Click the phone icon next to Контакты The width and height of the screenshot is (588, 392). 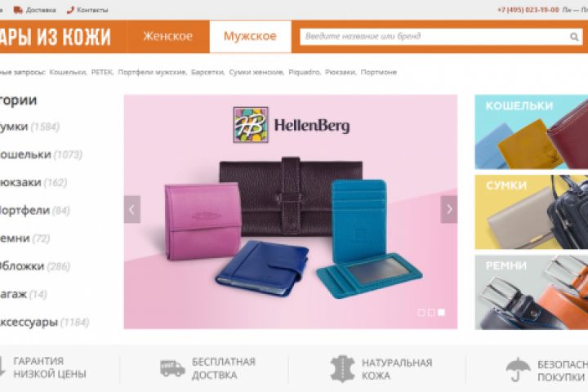(x=70, y=10)
